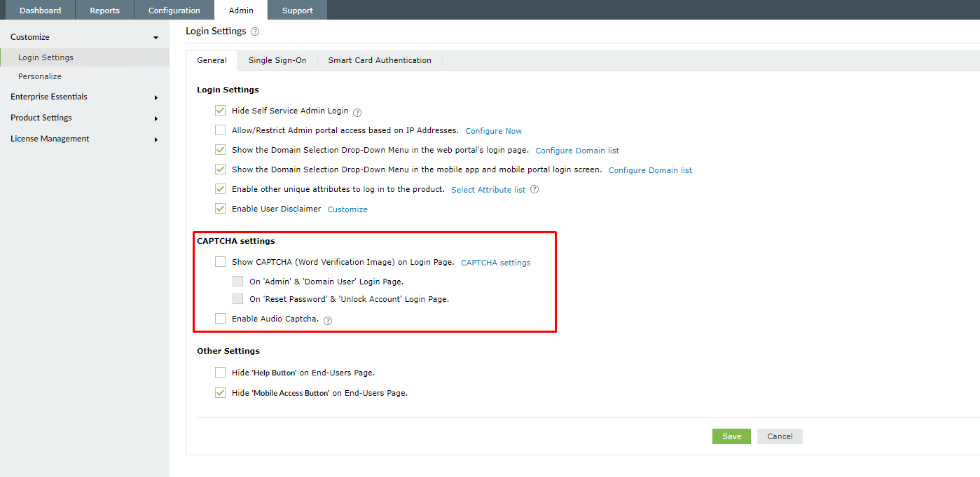Expand License Management sidebar section
Screen dimensions: 980x477
point(156,139)
